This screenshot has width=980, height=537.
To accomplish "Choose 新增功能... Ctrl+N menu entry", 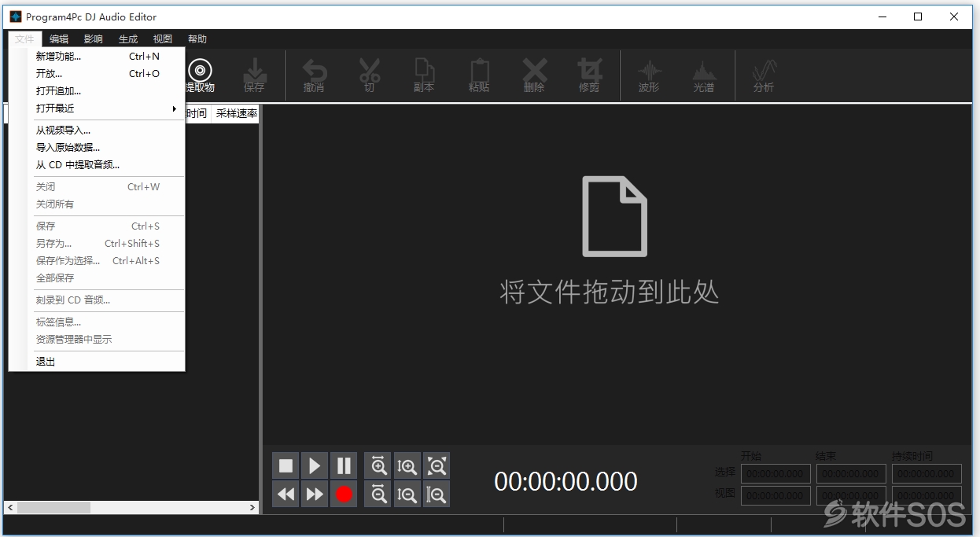I will point(97,57).
